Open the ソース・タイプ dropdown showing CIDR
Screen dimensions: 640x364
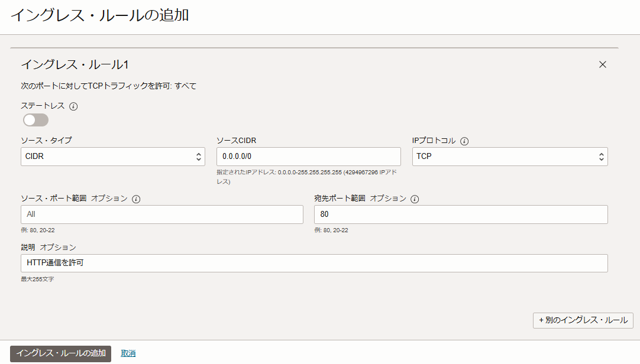(x=112, y=157)
